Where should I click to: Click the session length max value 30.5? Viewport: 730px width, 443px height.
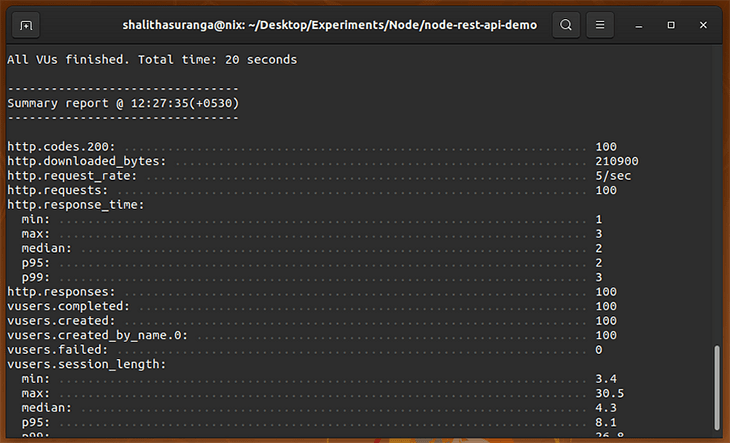609,393
